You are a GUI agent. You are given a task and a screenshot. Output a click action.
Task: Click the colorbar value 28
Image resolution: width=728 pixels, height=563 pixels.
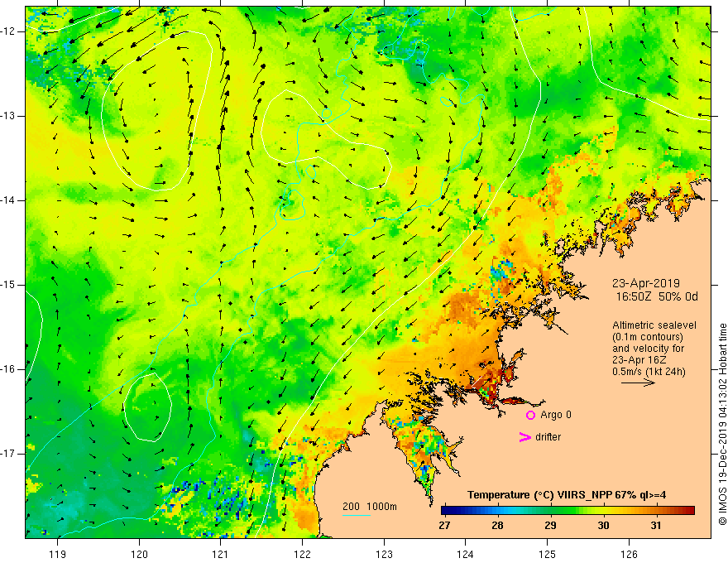tap(497, 526)
